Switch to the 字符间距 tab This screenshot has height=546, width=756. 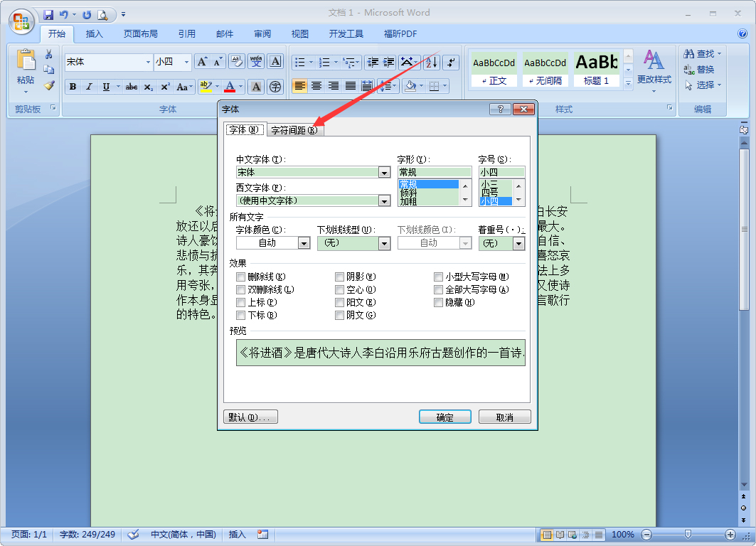(294, 130)
